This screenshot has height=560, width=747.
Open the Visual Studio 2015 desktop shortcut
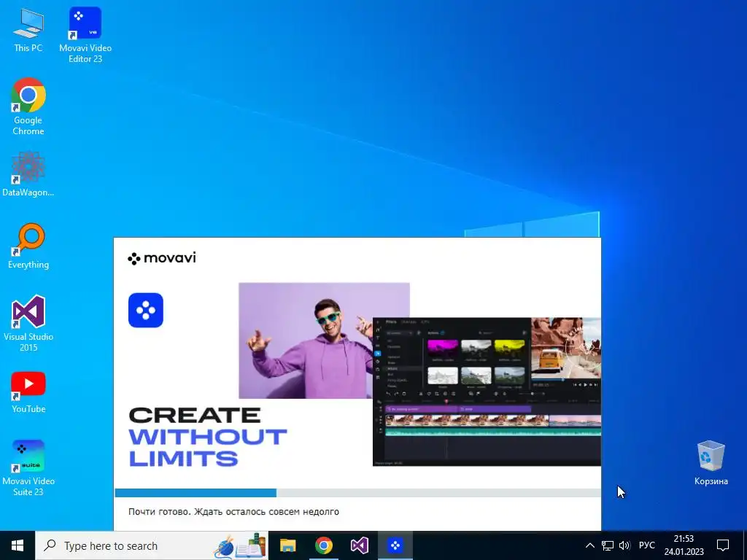click(x=28, y=323)
